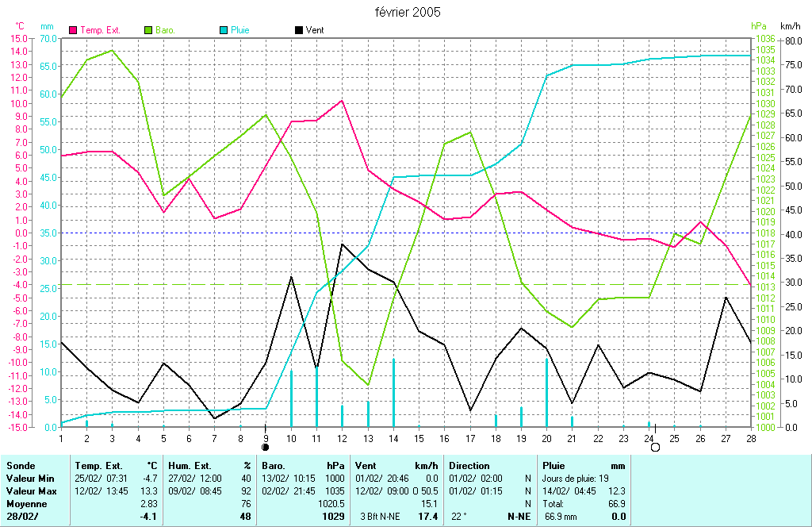Click the Valeur Max row label
The height and width of the screenshot is (527, 812).
tap(29, 491)
